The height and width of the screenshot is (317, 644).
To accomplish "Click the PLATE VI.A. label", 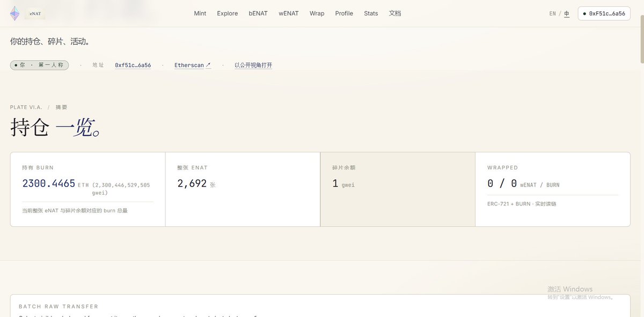I will pos(26,107).
